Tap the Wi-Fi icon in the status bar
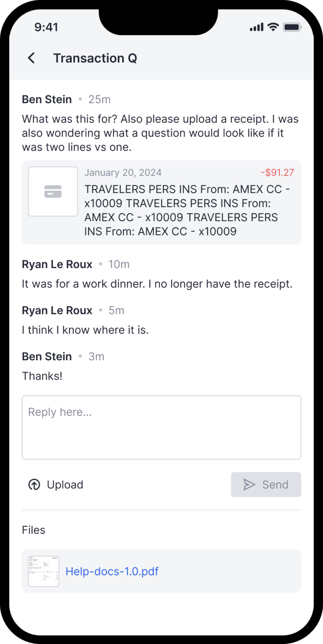 (272, 26)
